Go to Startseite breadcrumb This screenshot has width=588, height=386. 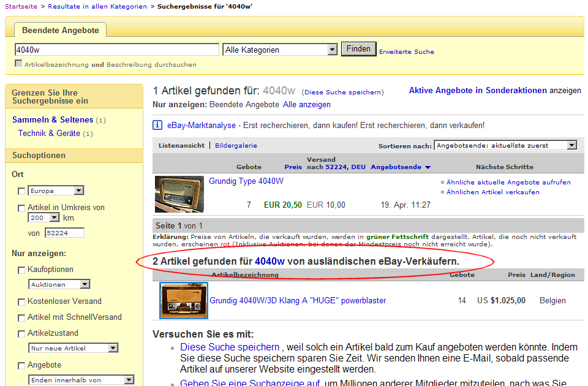click(21, 6)
